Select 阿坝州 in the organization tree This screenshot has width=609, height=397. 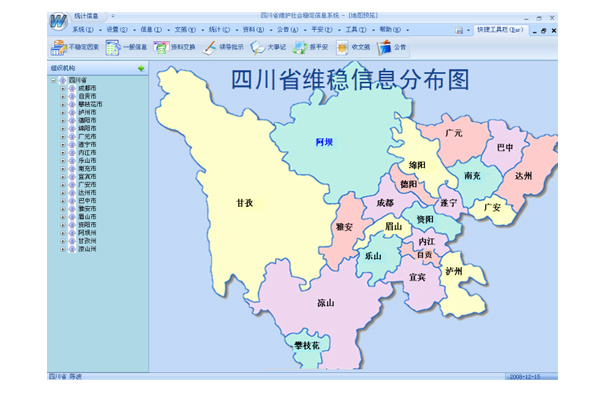tap(87, 233)
